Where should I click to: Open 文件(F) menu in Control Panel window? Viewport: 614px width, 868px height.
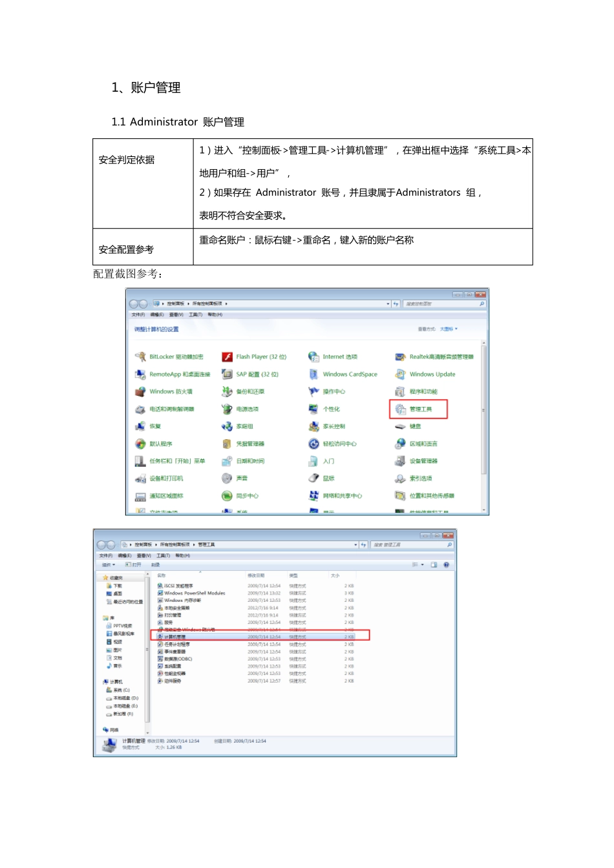tap(138, 315)
